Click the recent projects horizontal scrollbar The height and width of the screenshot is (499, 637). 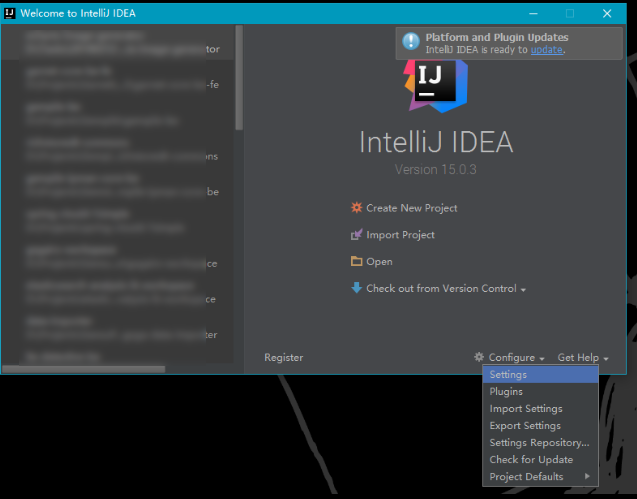coord(83,369)
